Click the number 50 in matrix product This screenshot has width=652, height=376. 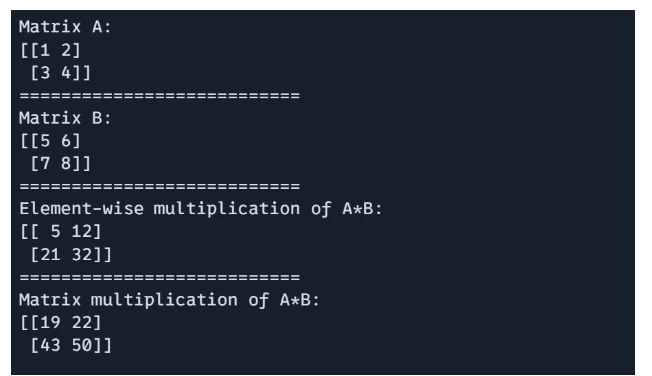click(x=81, y=345)
